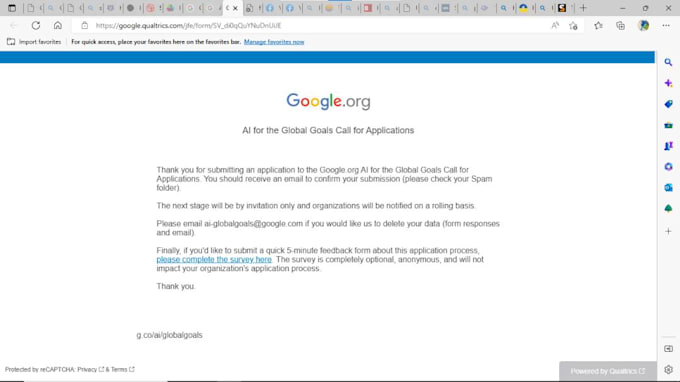Click the Powered by Qualtrics button

[x=608, y=371]
